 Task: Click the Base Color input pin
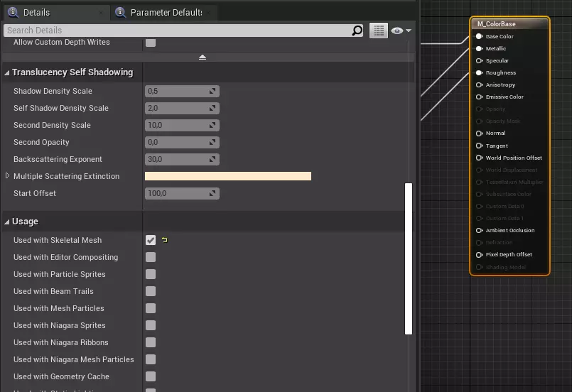click(480, 36)
